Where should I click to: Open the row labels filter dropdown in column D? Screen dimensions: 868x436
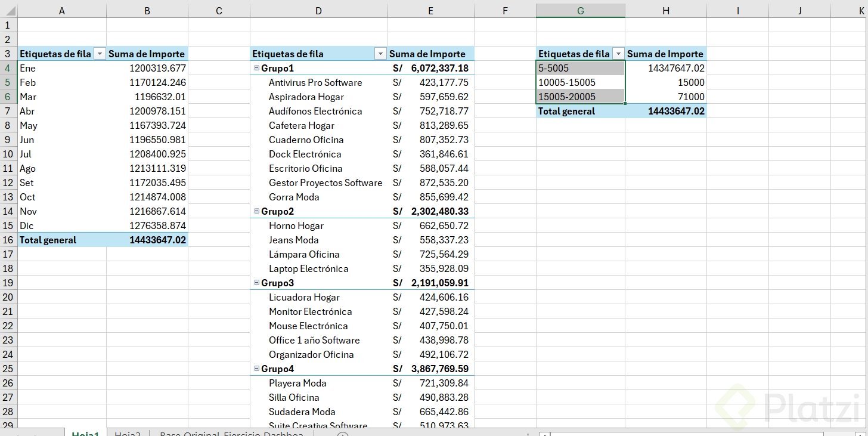pyautogui.click(x=380, y=54)
